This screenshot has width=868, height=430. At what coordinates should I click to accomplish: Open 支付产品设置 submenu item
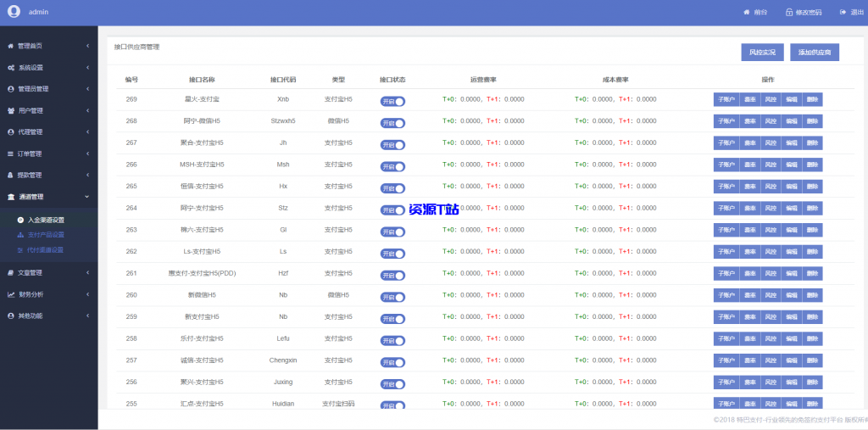[x=45, y=235]
